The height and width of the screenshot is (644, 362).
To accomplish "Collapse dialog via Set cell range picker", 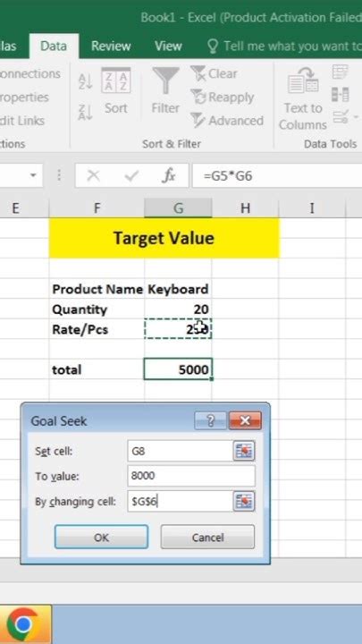I will (244, 451).
